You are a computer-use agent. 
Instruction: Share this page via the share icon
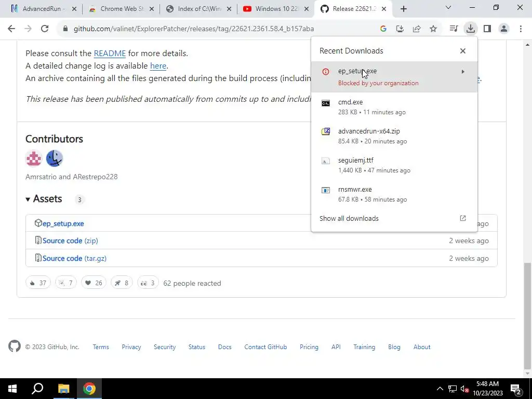pos(416,29)
